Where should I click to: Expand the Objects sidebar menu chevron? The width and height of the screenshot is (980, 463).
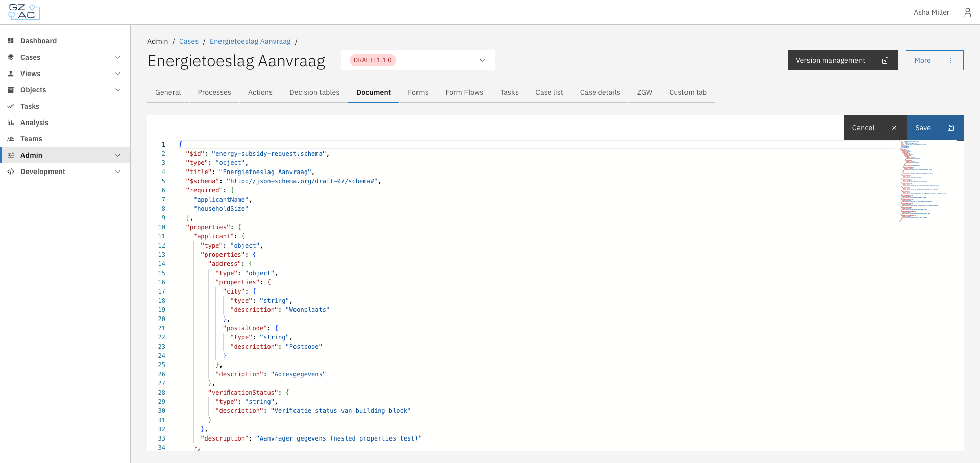point(118,90)
